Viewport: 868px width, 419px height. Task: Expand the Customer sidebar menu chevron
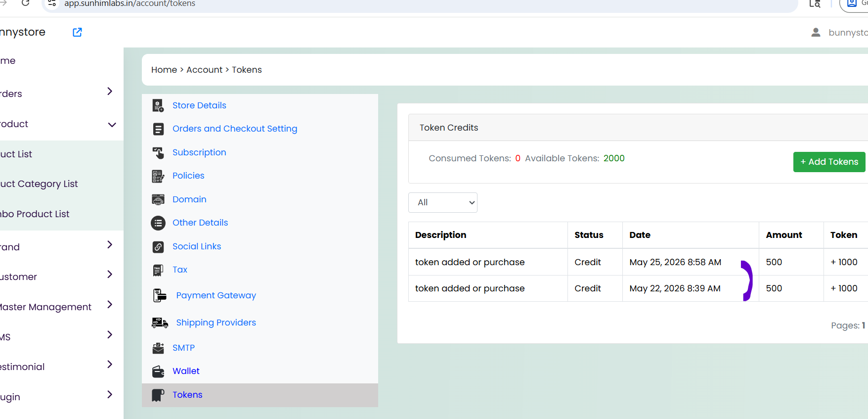coord(110,275)
